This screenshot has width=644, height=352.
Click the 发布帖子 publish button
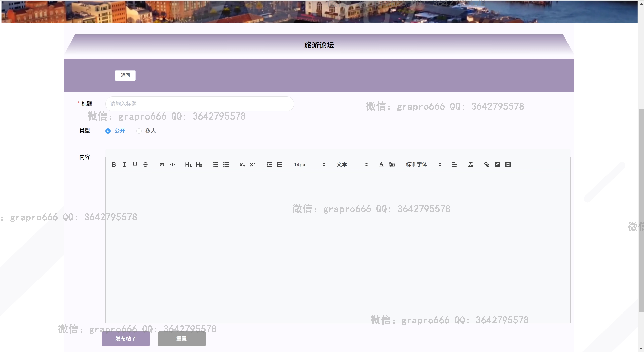coord(126,339)
